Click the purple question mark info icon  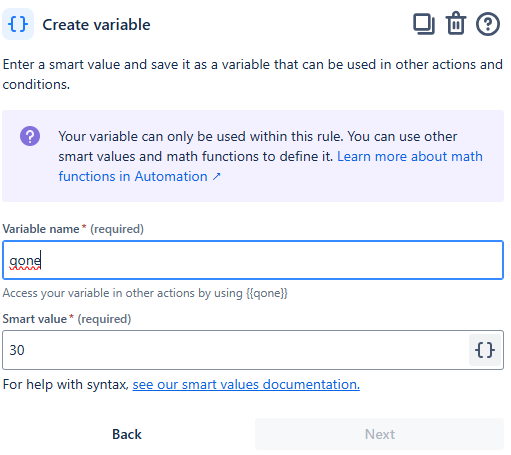click(30, 136)
